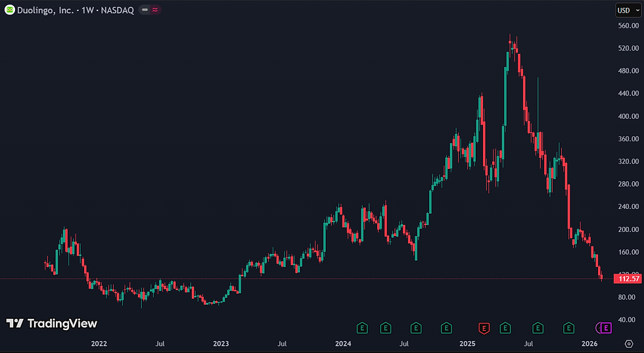
Task: Click the 240.00 price axis label
Action: 628,206
